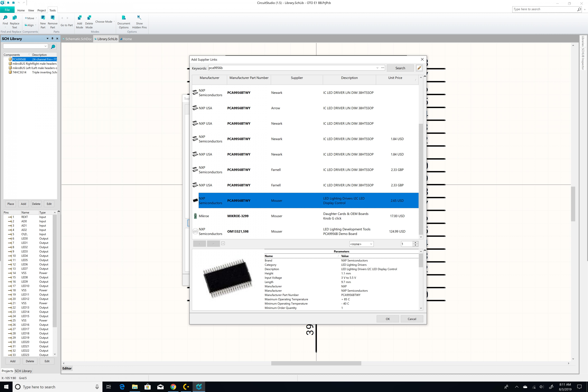Switch to the Schematic.SchDoc document tab
588x392 pixels.
pyautogui.click(x=77, y=39)
